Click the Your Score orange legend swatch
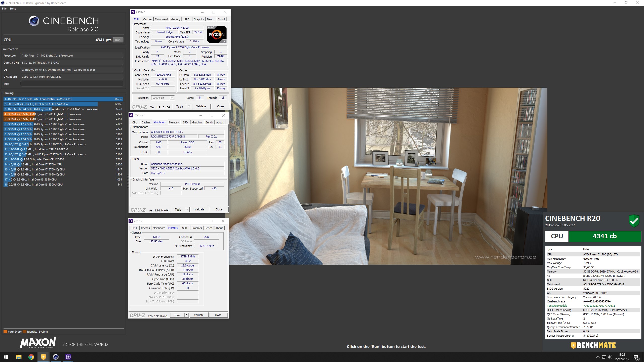The height and width of the screenshot is (362, 644). coord(5,331)
